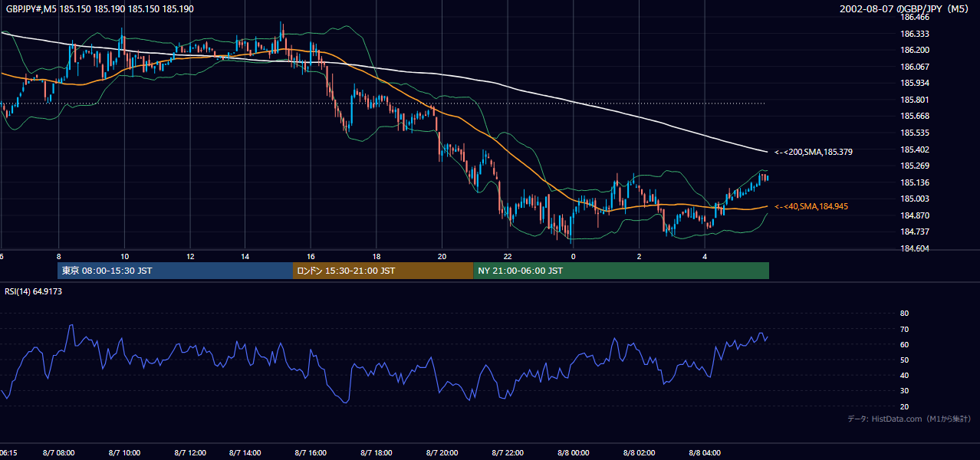The height and width of the screenshot is (460, 980).
Task: Select the NY 21:00-06:00 JST session bar
Action: 621,271
